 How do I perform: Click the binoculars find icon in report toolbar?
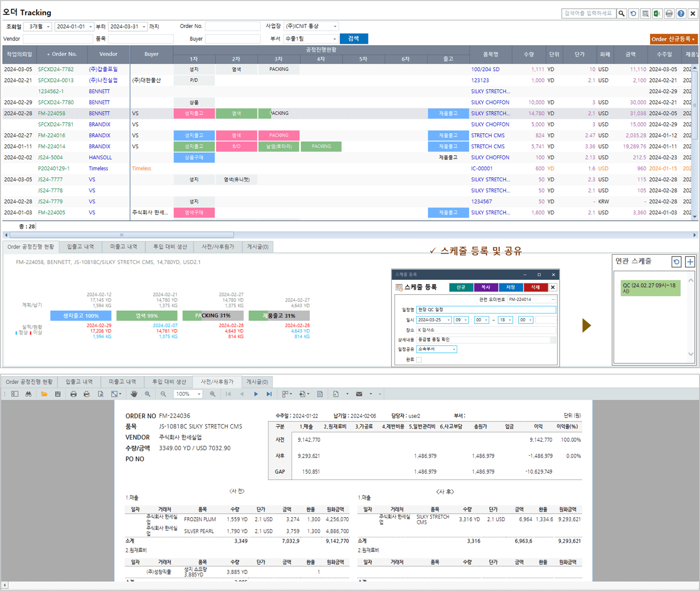pos(28,394)
